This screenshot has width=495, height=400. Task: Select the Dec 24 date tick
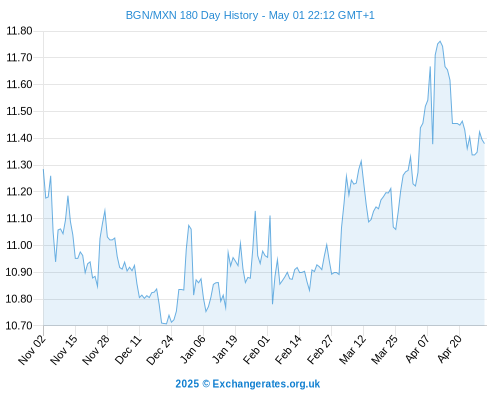pyautogui.click(x=160, y=349)
